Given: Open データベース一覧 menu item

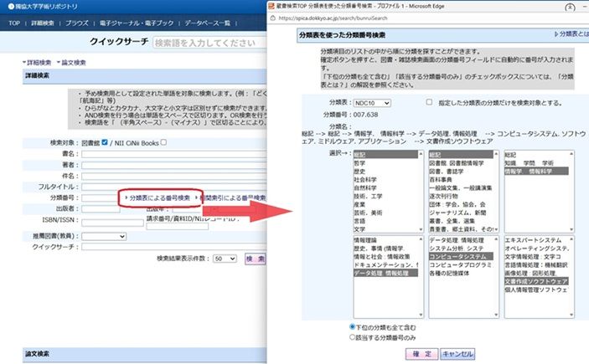Looking at the screenshot, I should tap(207, 23).
